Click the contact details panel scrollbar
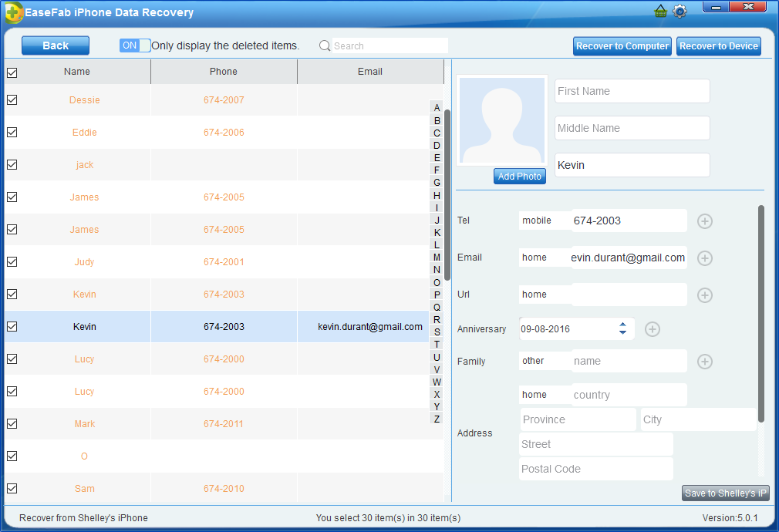 click(x=761, y=314)
